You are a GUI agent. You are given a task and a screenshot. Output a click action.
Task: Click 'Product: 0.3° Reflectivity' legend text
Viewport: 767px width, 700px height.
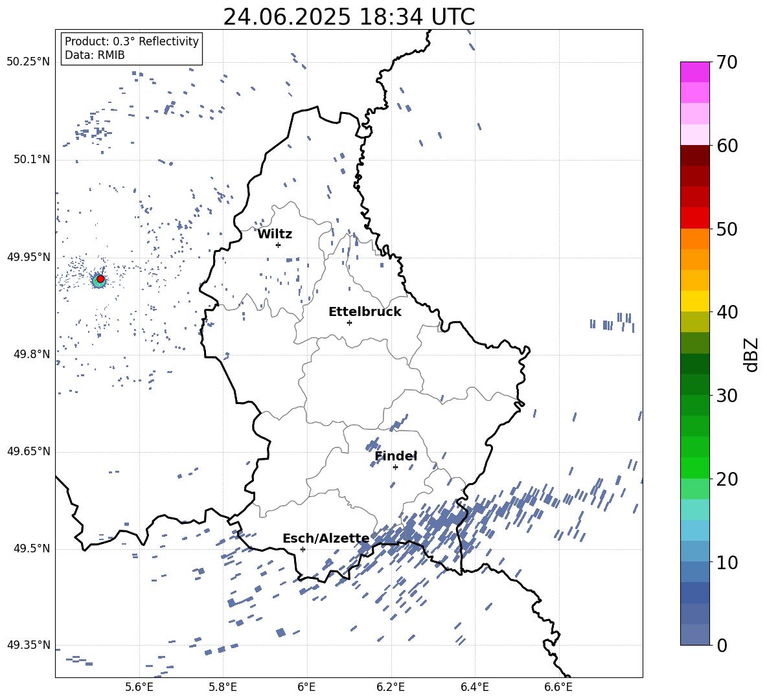pyautogui.click(x=132, y=41)
